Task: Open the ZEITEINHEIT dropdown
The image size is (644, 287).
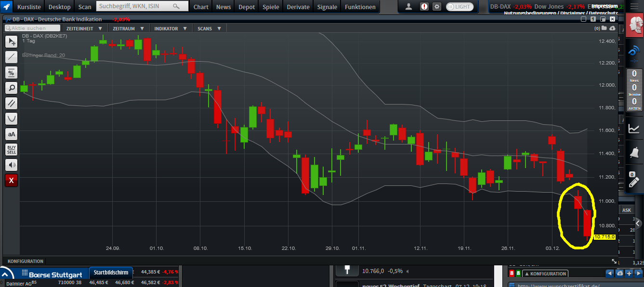Action: pos(85,28)
